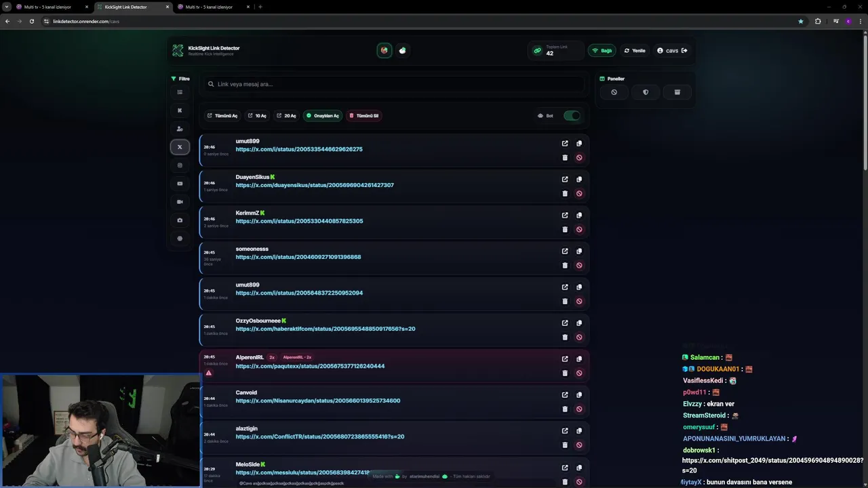Select the photo camera filter icon
The height and width of the screenshot is (488, 868).
180,220
